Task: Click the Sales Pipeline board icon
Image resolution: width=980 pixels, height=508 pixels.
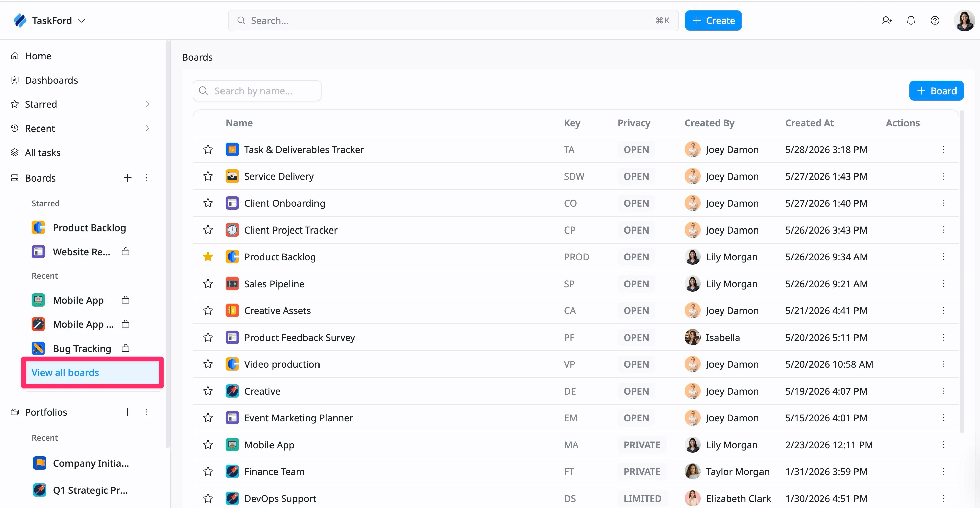Action: point(232,284)
